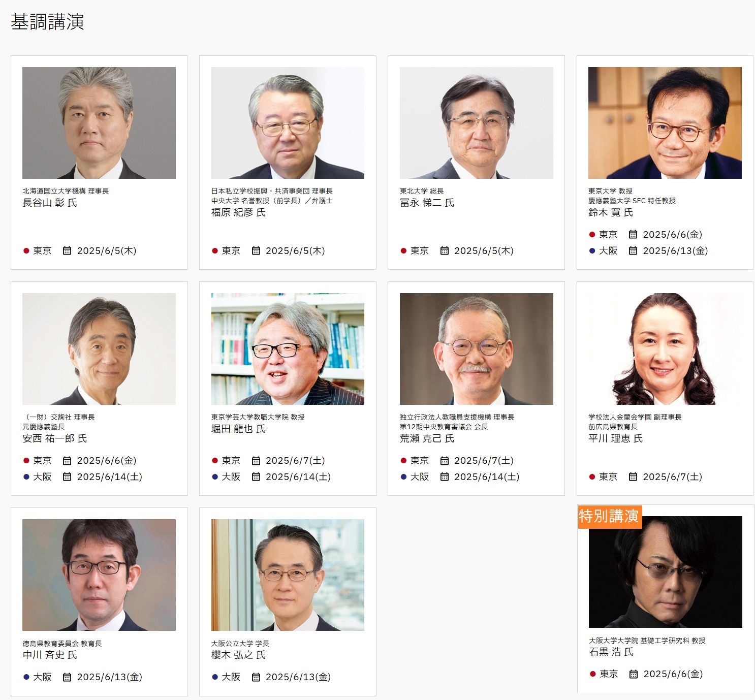The width and height of the screenshot is (755, 700).
Task: Click calendar icon next to 2025/6/14(土) for 安西 祐一郎
Action: (x=67, y=476)
